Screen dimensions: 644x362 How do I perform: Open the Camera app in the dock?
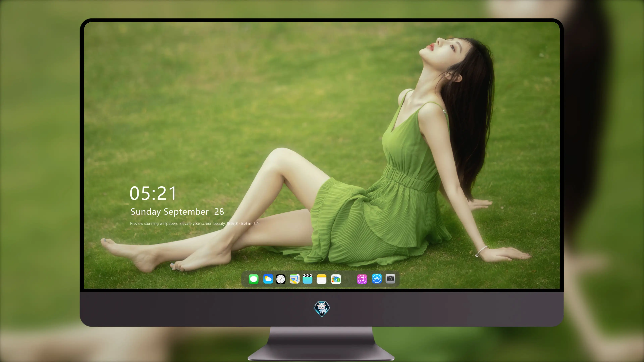[390, 279]
